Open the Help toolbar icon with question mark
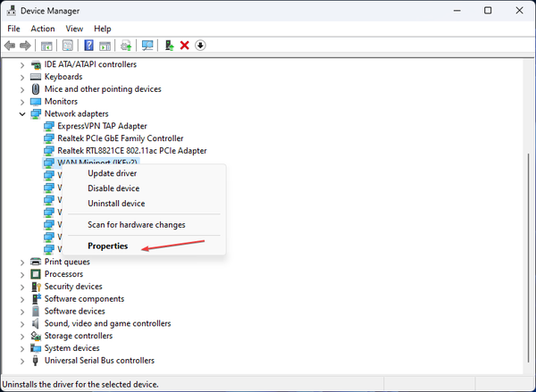Viewport: 536px width, 392px height. pos(88,46)
